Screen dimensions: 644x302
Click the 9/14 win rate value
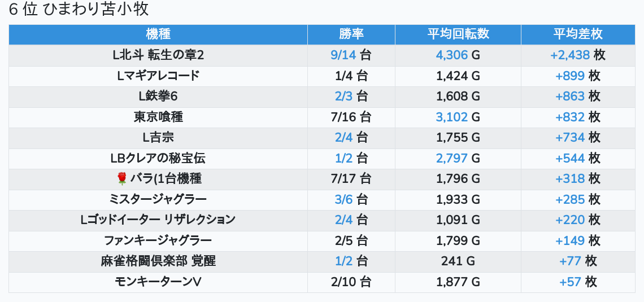[343, 55]
